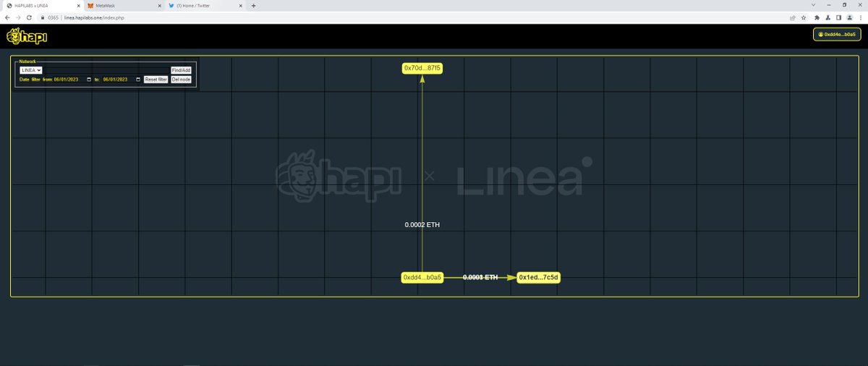Viewport: 868px width, 366px height.
Task: Click the Find/Add button
Action: click(181, 70)
